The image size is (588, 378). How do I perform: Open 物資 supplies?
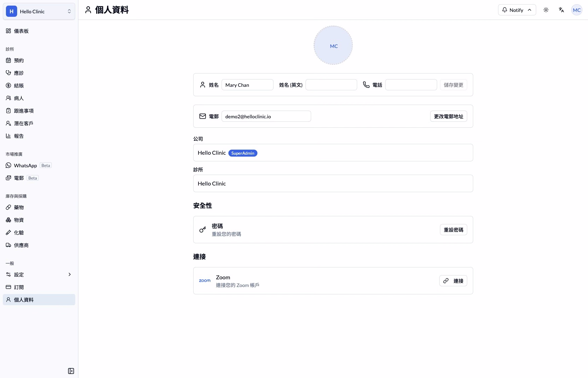tap(39, 220)
